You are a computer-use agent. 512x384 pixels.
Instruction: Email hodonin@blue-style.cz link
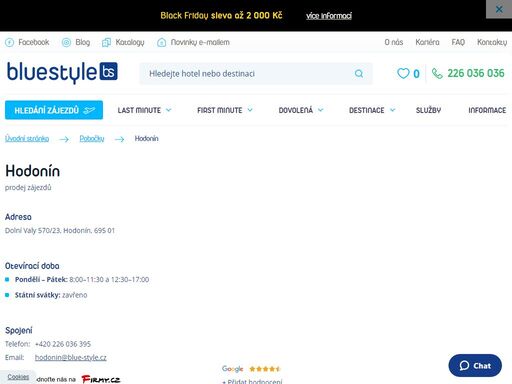[x=71, y=358]
